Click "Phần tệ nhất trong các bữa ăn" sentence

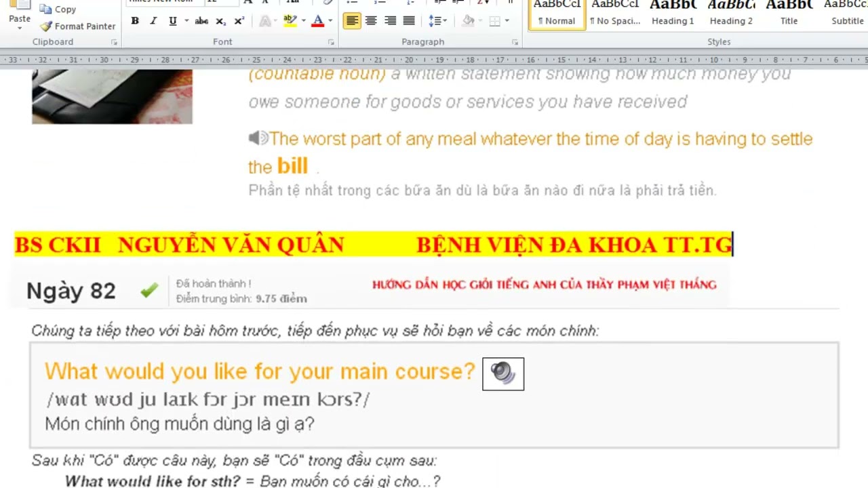[x=482, y=190]
